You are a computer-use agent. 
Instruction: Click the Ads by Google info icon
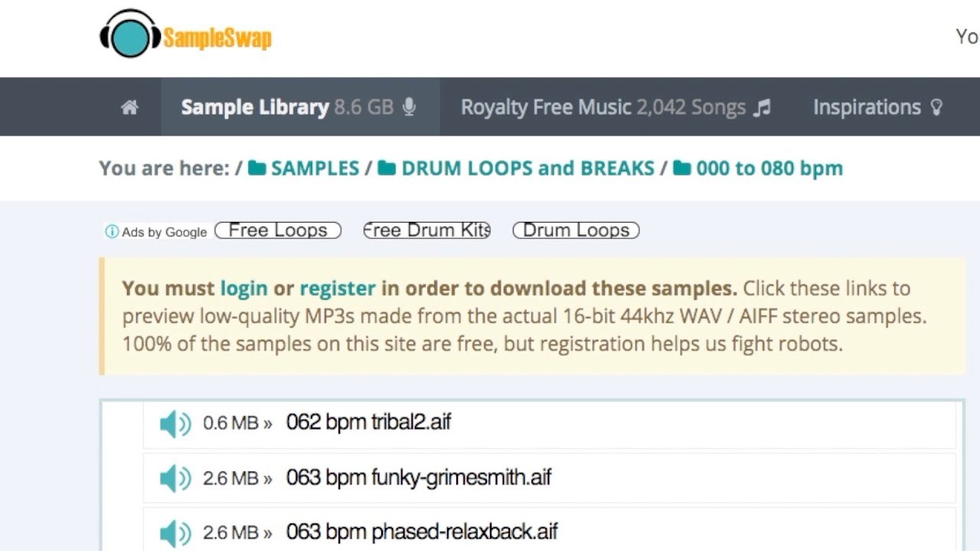point(112,231)
